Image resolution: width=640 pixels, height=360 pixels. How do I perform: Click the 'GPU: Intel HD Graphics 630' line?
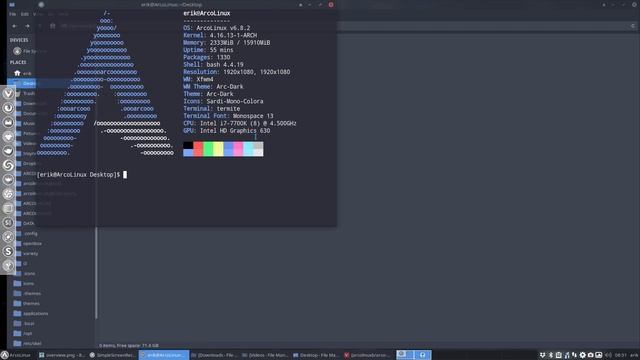pyautogui.click(x=227, y=131)
